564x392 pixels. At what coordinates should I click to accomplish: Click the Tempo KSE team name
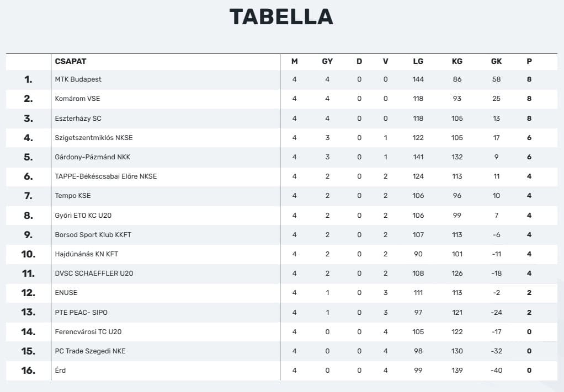pyautogui.click(x=73, y=196)
